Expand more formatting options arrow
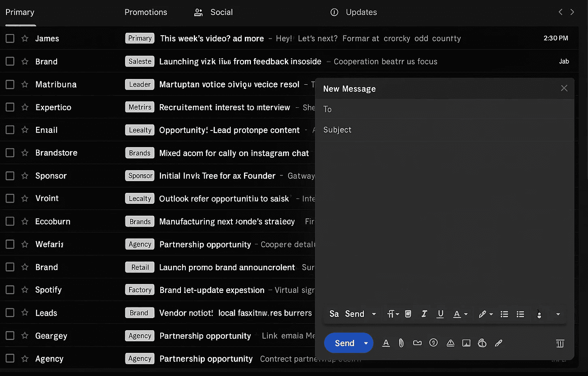The height and width of the screenshot is (376, 588). [558, 314]
